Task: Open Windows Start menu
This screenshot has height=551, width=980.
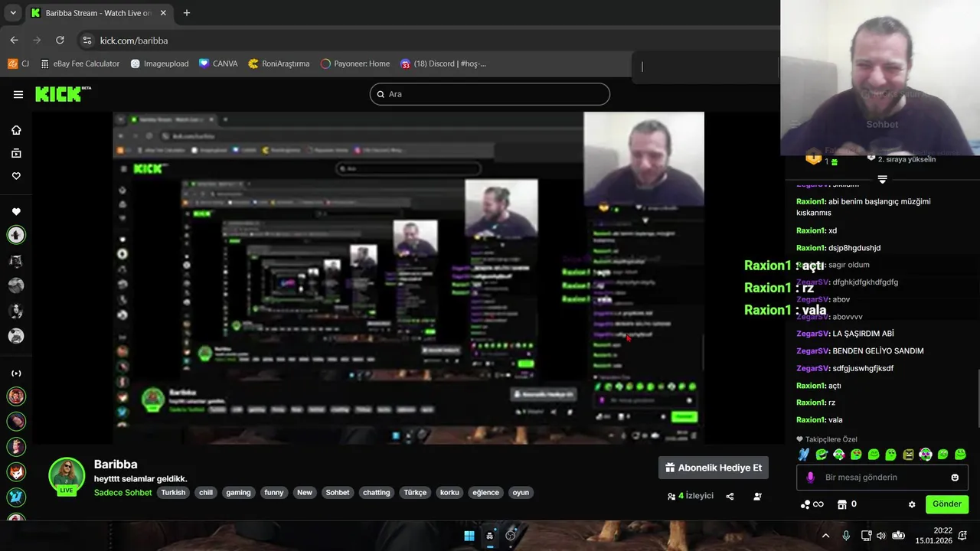Action: [469, 536]
